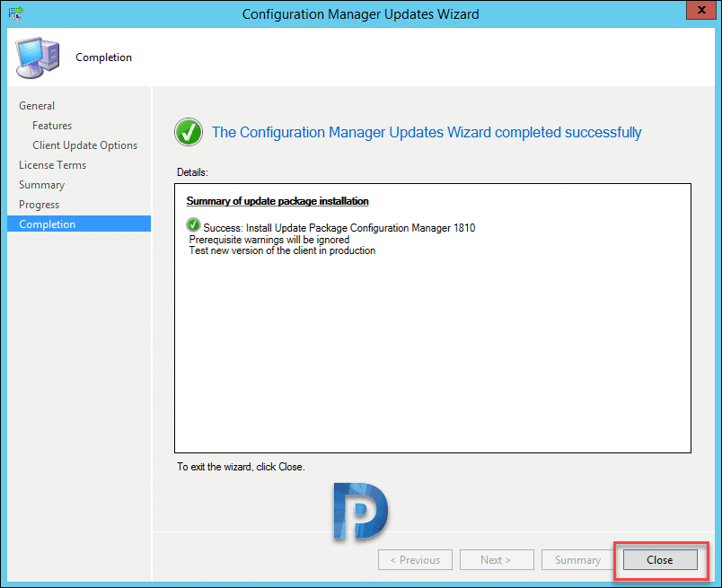
Task: Close the window with the title bar X
Action: tap(700, 10)
